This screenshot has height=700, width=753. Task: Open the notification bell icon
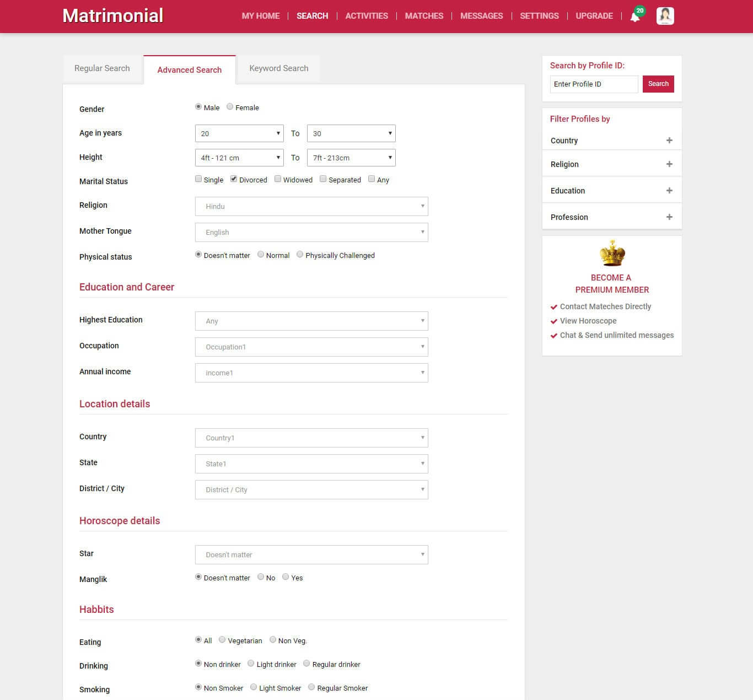[x=635, y=17]
